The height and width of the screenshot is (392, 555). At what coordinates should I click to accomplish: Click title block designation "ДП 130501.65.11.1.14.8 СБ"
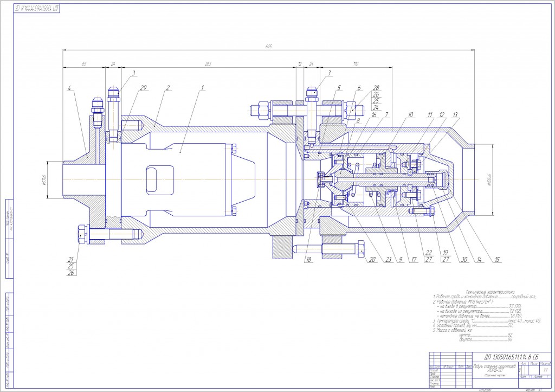pyautogui.click(x=511, y=357)
